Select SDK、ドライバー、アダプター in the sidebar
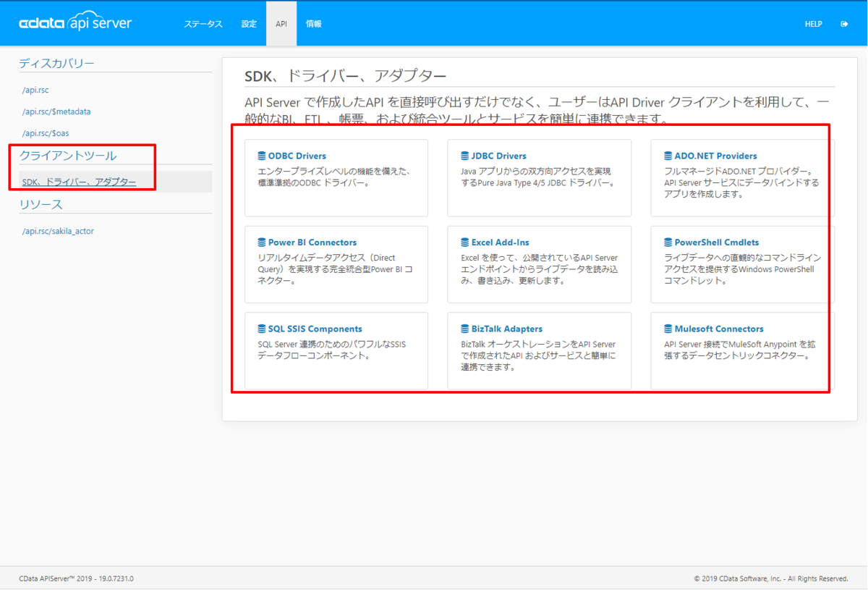The image size is (868, 590). point(79,182)
